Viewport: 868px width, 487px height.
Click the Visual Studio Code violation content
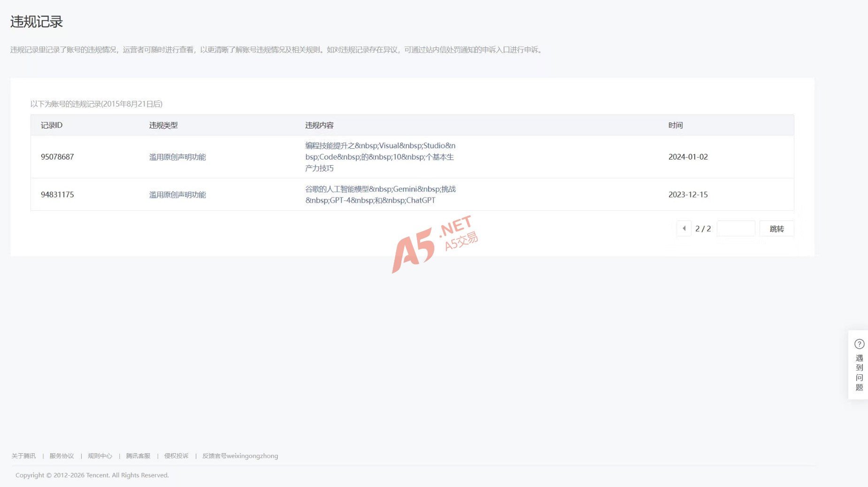click(x=380, y=157)
